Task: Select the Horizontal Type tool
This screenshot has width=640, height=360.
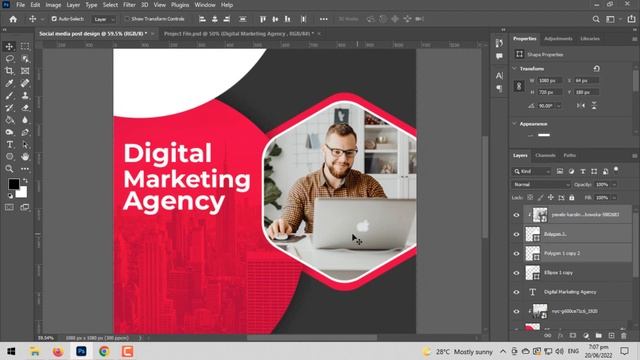Action: pyautogui.click(x=9, y=144)
